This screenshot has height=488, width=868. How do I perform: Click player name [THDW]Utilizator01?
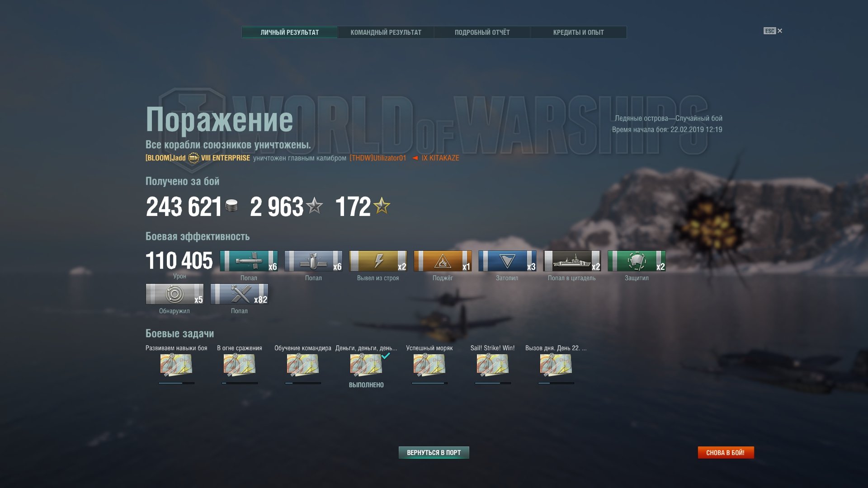[x=378, y=158]
